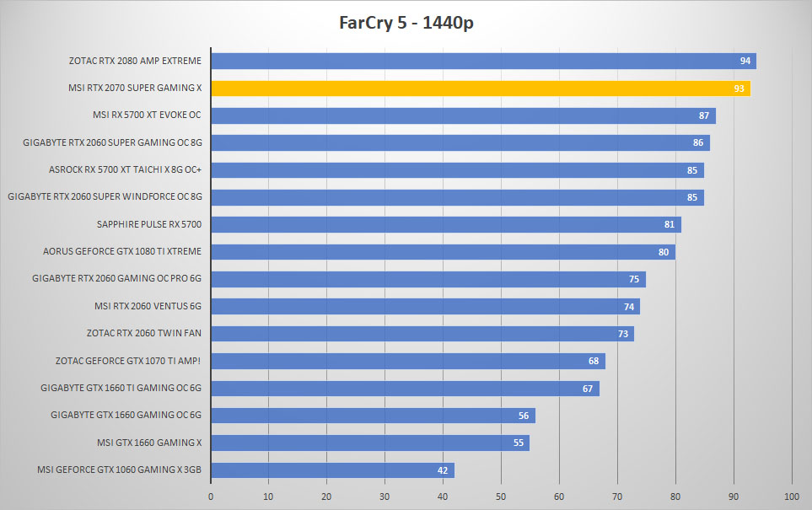The width and height of the screenshot is (812, 510).
Task: Select the SAPPHIRE PULSE RX 5700 label
Action: 149,224
